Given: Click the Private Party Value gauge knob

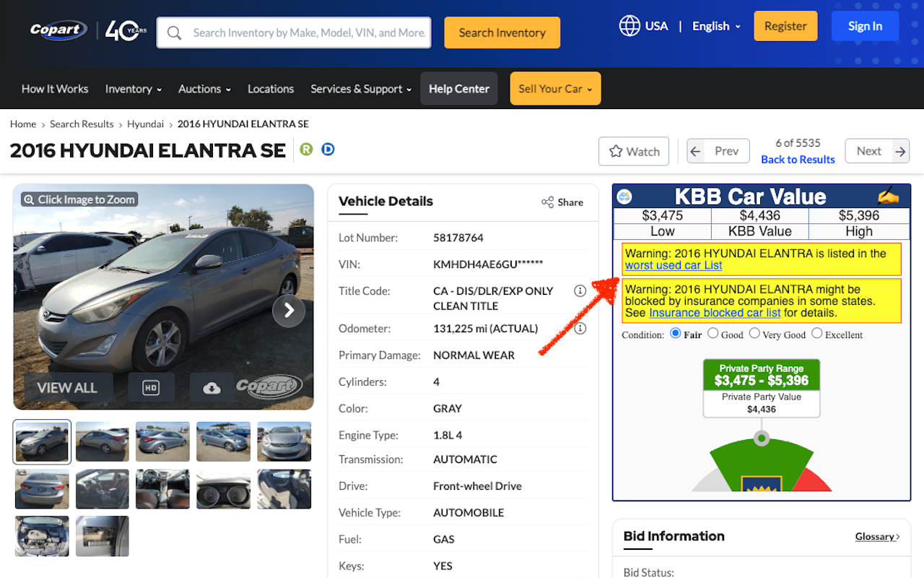Looking at the screenshot, I should pos(762,439).
